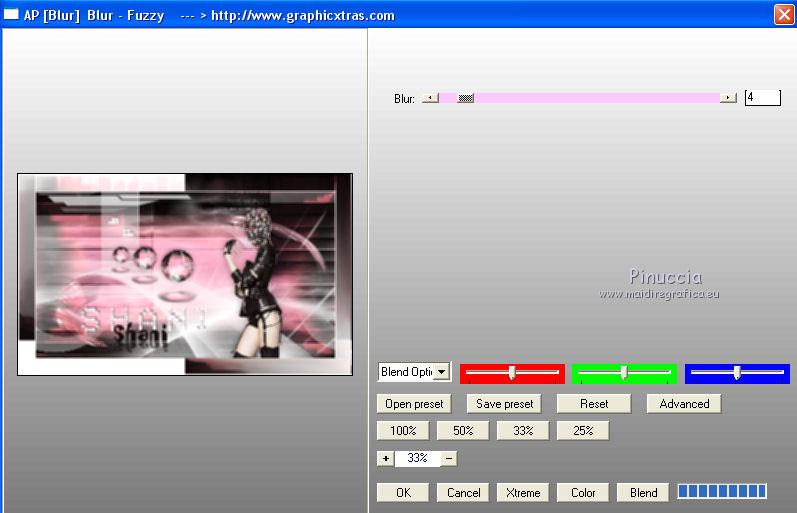Click the Blur slider thumb handle
Viewport: 797px width, 513px height.
tap(466, 98)
